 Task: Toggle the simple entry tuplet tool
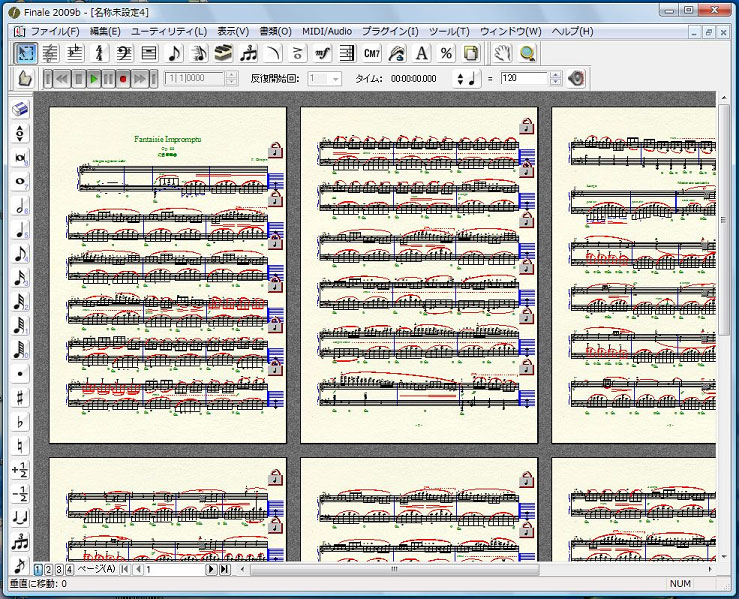pyautogui.click(x=20, y=542)
